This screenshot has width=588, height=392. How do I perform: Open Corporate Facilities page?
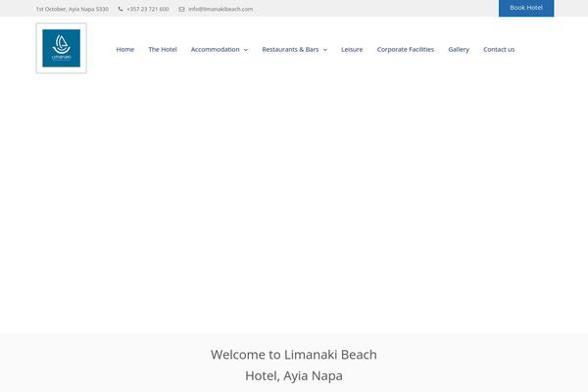pyautogui.click(x=406, y=49)
